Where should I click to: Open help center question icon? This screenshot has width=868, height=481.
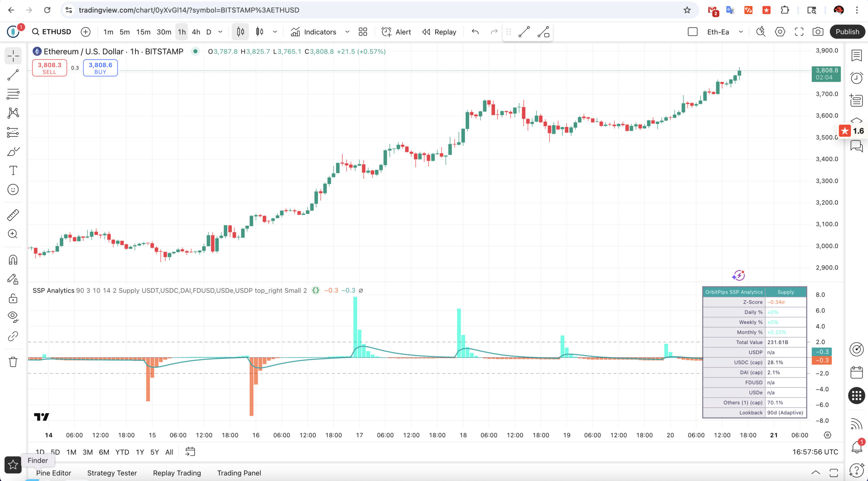click(x=856, y=470)
